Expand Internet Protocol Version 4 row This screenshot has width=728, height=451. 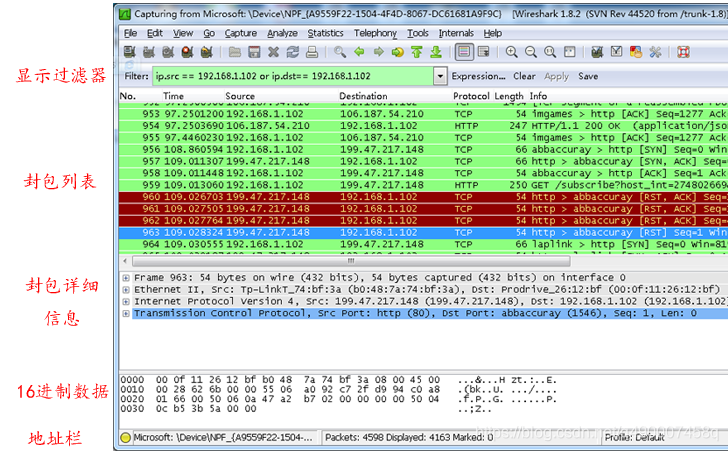(x=125, y=302)
